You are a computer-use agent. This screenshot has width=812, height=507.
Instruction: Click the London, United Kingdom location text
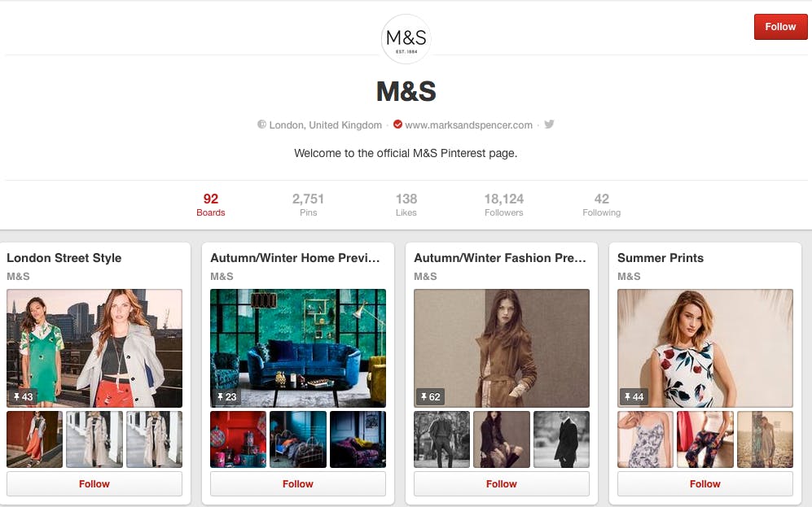(x=325, y=125)
